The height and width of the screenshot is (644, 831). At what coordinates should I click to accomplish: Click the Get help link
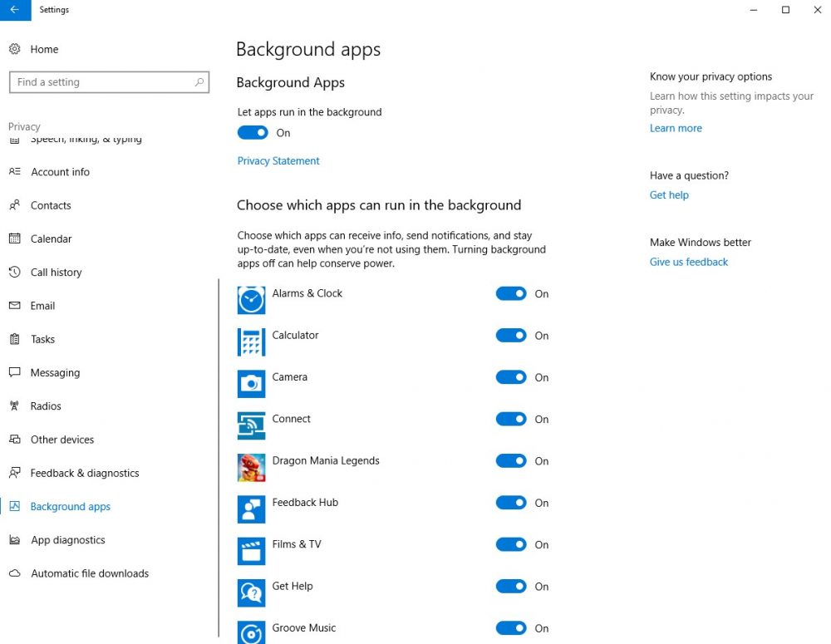tap(669, 195)
